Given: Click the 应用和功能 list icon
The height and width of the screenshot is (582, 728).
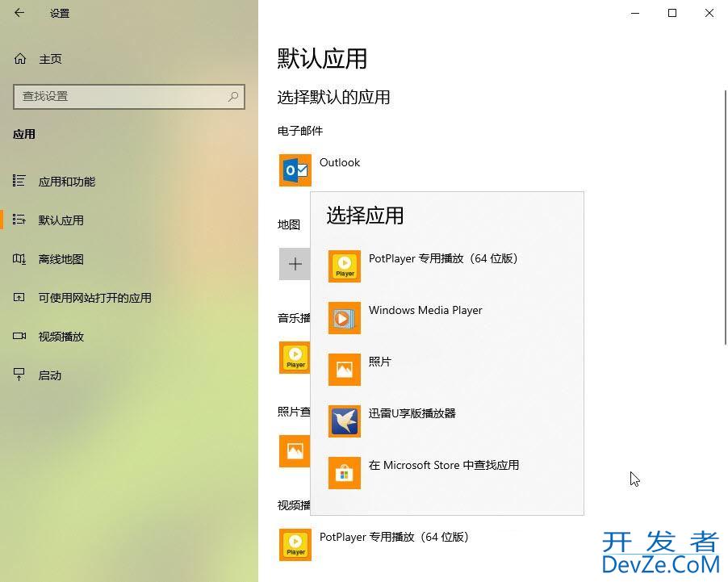Looking at the screenshot, I should coord(19,180).
